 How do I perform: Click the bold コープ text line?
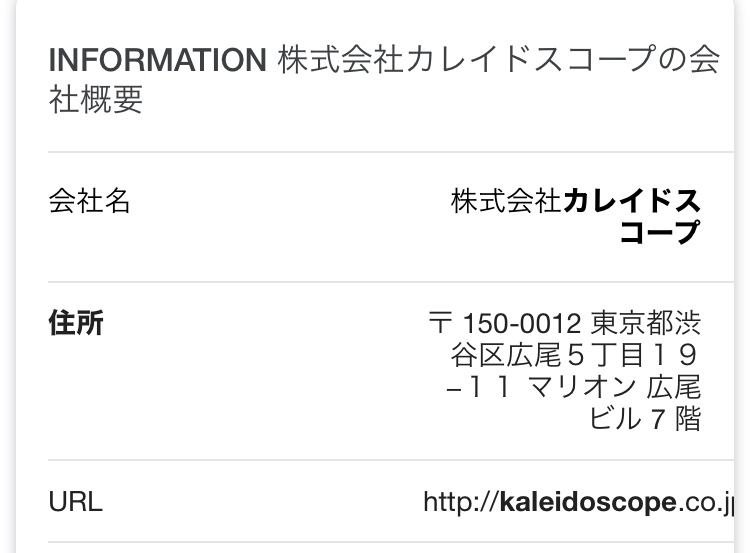click(659, 232)
